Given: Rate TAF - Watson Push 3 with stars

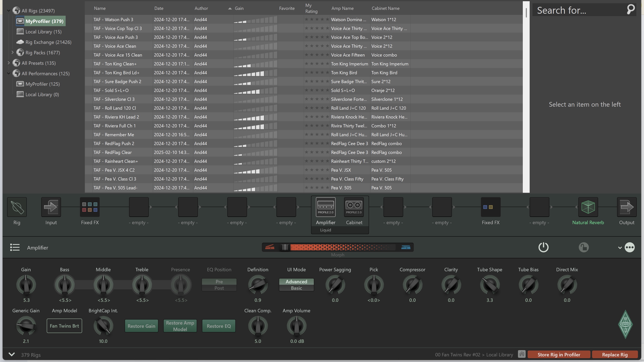Looking at the screenshot, I should 317,20.
